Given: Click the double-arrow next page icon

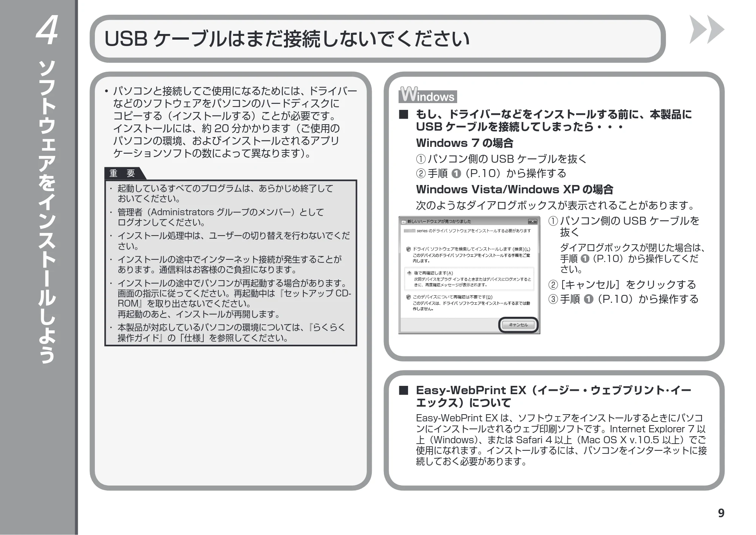Looking at the screenshot, I should [707, 29].
